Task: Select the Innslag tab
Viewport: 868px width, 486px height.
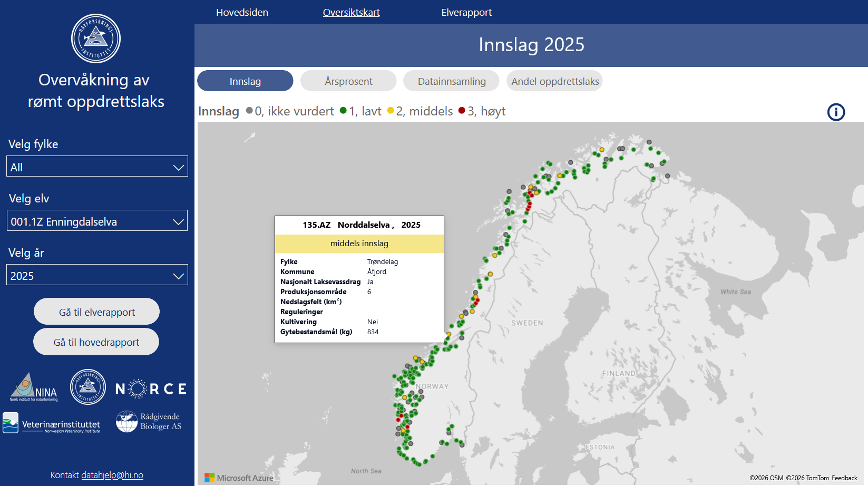Action: click(x=245, y=81)
